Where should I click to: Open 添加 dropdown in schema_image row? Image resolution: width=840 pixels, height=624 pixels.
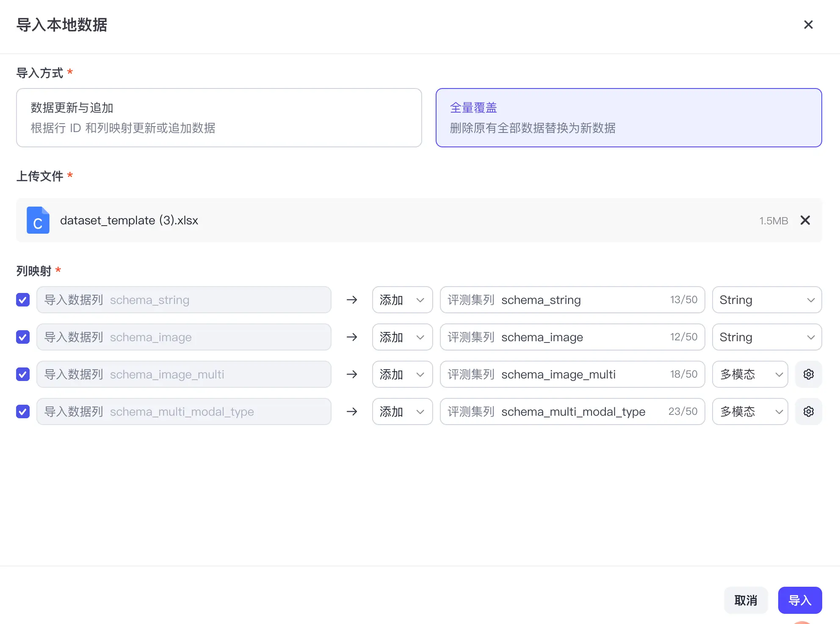click(402, 337)
